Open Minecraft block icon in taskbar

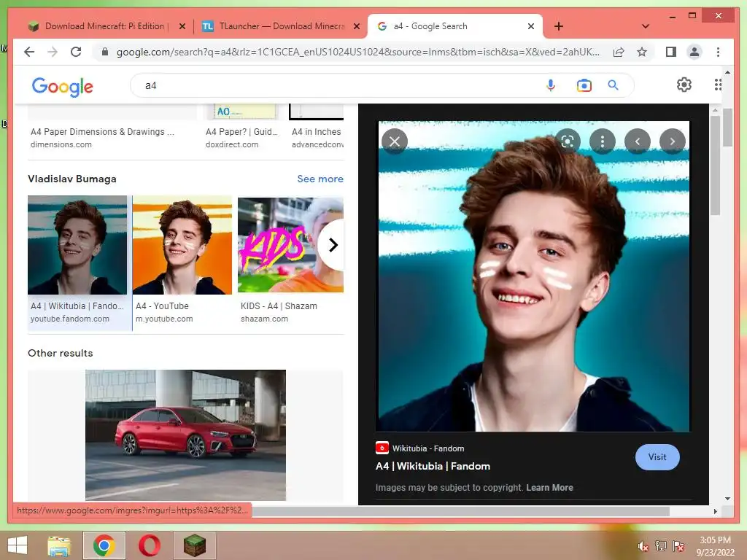194,545
